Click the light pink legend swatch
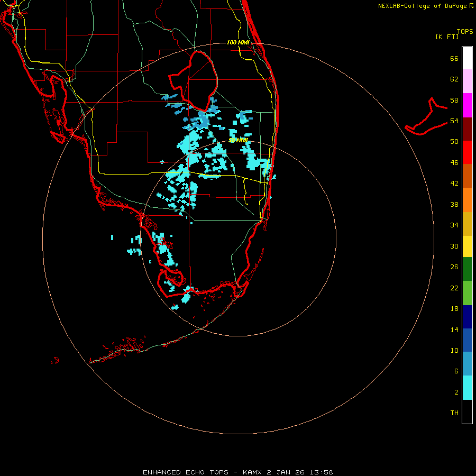 tap(467, 81)
